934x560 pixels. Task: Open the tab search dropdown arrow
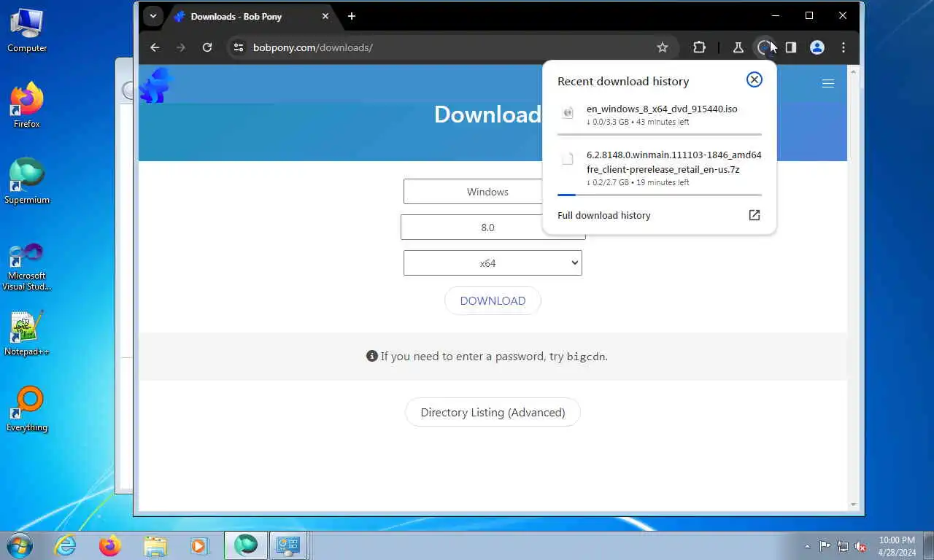point(153,16)
